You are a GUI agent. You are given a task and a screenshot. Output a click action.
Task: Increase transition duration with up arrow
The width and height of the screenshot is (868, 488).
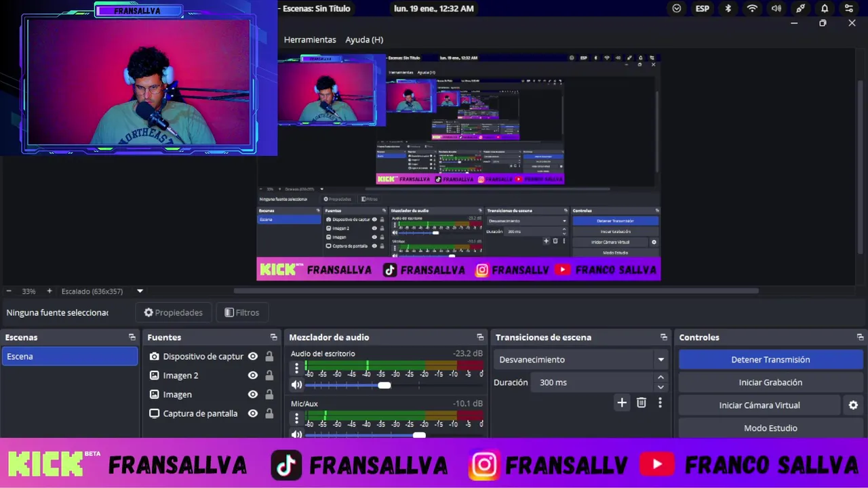coord(660,378)
